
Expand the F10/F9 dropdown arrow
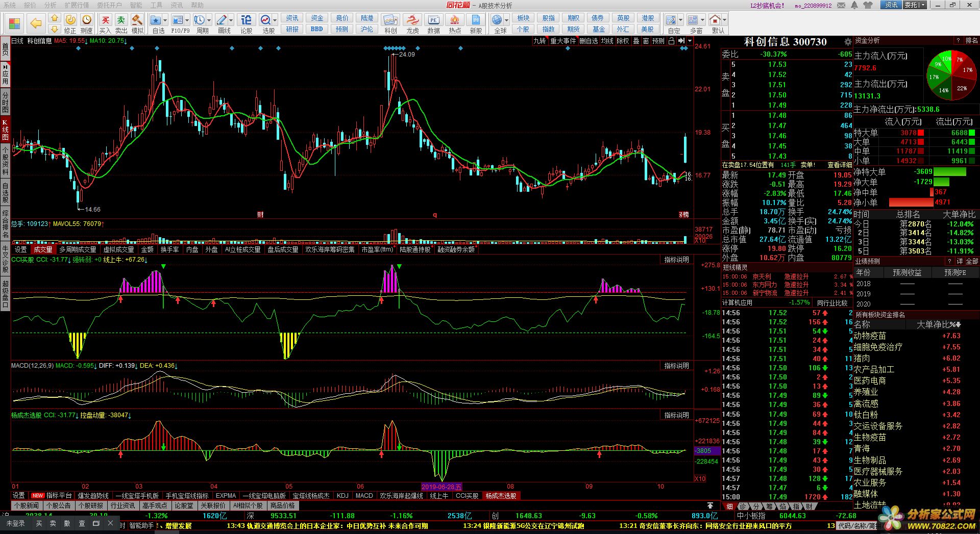point(187,20)
